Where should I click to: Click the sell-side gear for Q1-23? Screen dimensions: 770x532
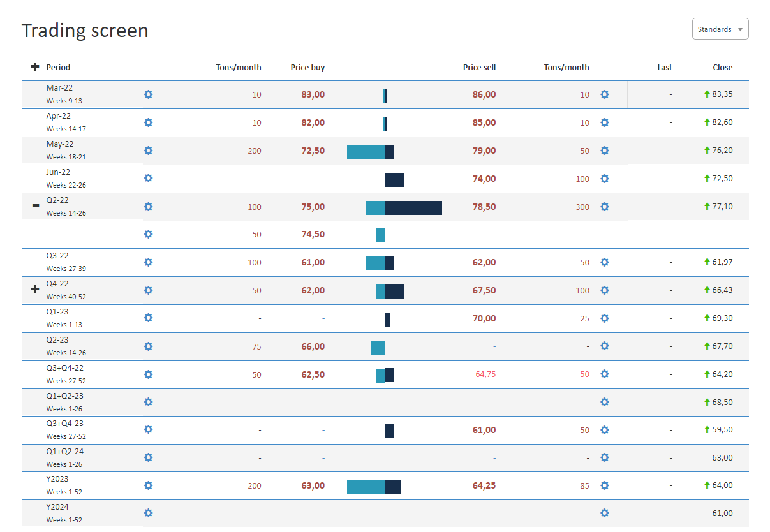pyautogui.click(x=605, y=318)
